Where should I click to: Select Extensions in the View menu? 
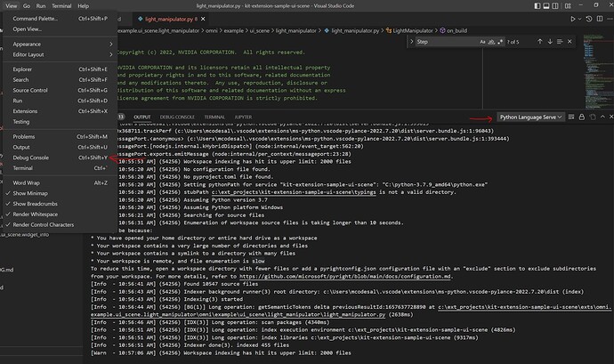click(x=60, y=111)
